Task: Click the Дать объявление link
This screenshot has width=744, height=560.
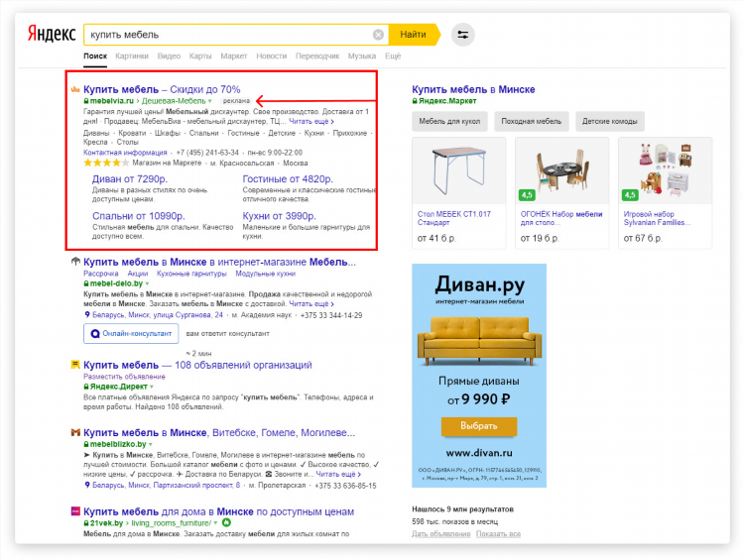Action: click(440, 534)
